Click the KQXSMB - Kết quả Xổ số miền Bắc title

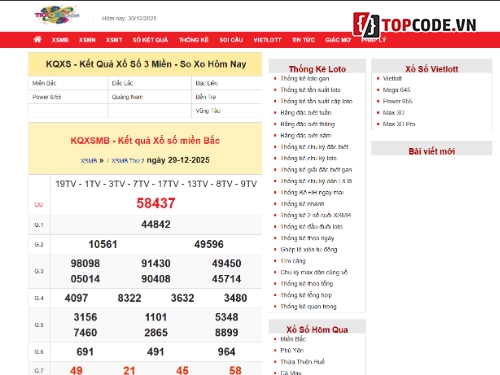pyautogui.click(x=145, y=141)
